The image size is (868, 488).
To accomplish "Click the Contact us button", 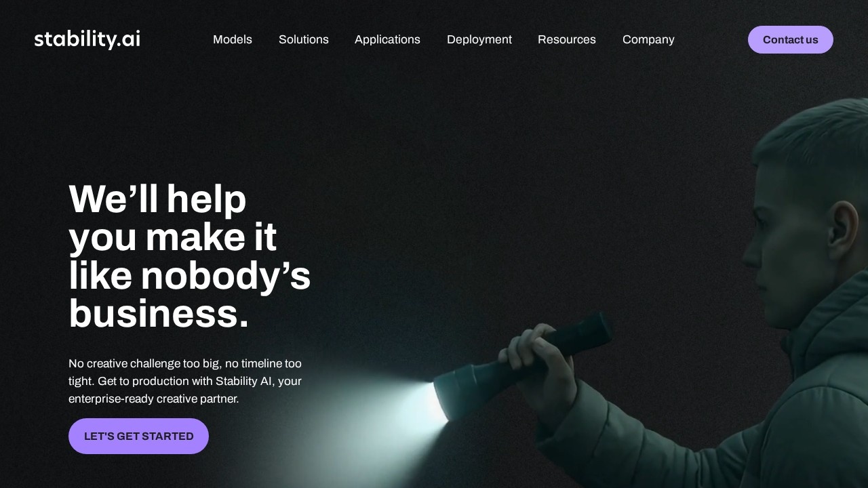I will pos(791,39).
